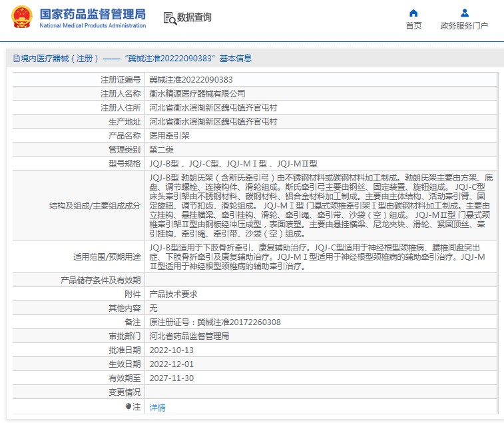Click the lightbulb icon beside 注
The height and width of the screenshot is (423, 504).
pos(128,407)
